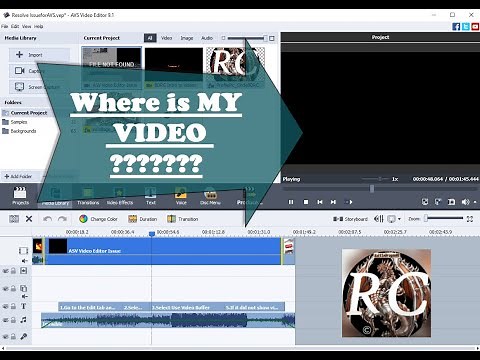
Task: Click the timeline object properties icon
Action: pos(14,219)
